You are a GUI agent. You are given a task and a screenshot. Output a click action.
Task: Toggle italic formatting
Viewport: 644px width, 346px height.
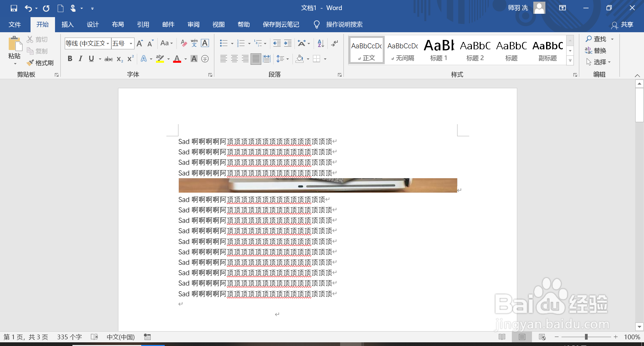[80, 59]
